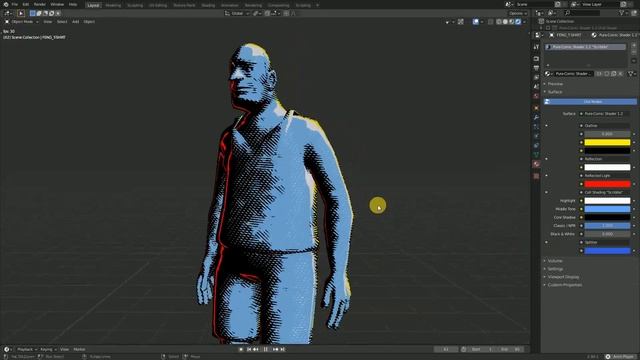Image resolution: width=640 pixels, height=360 pixels.
Task: Add a material slot with plus button
Action: point(634,46)
